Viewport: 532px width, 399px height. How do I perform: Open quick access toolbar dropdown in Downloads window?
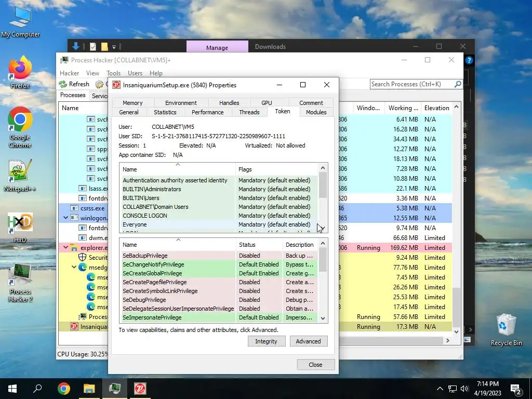click(114, 47)
